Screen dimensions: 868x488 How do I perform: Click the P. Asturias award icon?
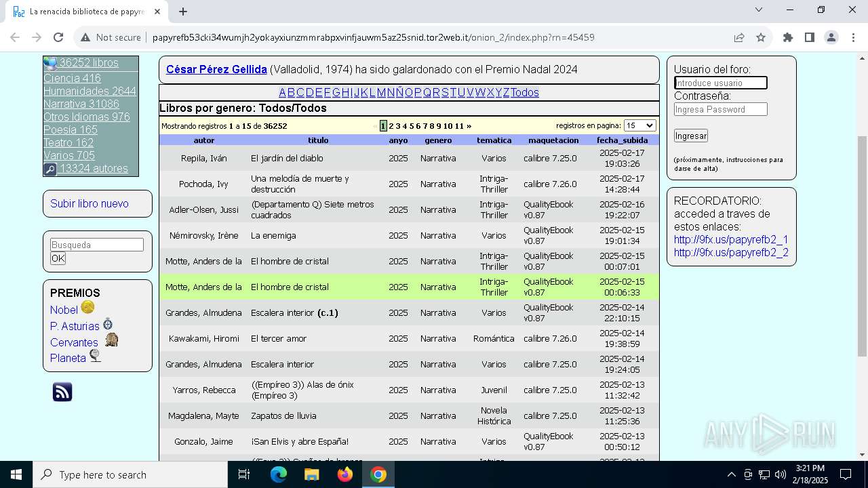pyautogui.click(x=108, y=324)
